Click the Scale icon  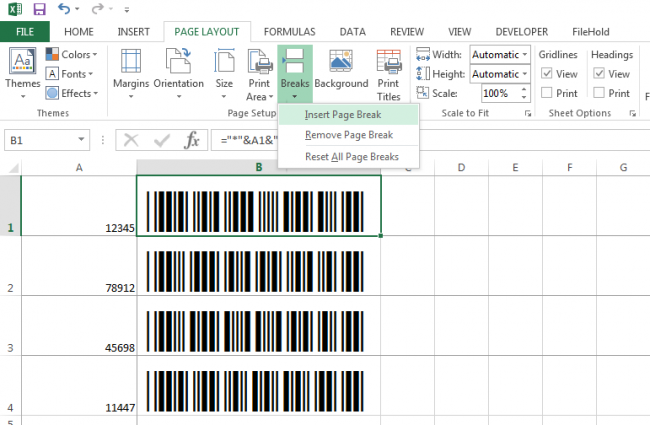point(423,93)
